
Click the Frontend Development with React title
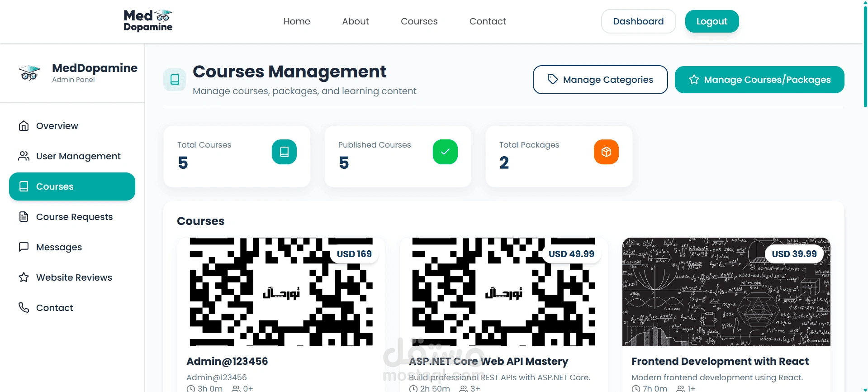[720, 361]
